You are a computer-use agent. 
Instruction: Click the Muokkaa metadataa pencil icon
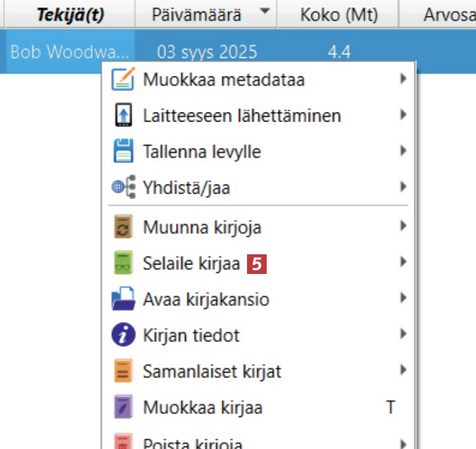click(123, 79)
